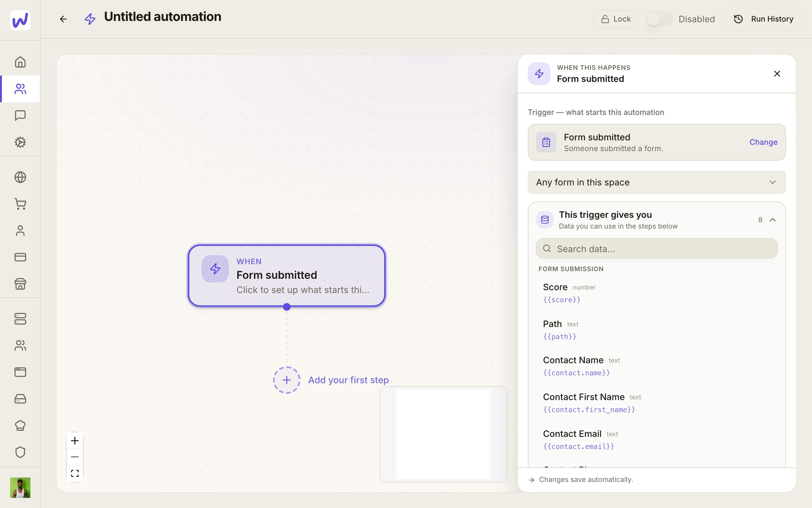Viewport: 812px width, 508px height.
Task: Toggle the automation Disabled switch
Action: click(659, 19)
